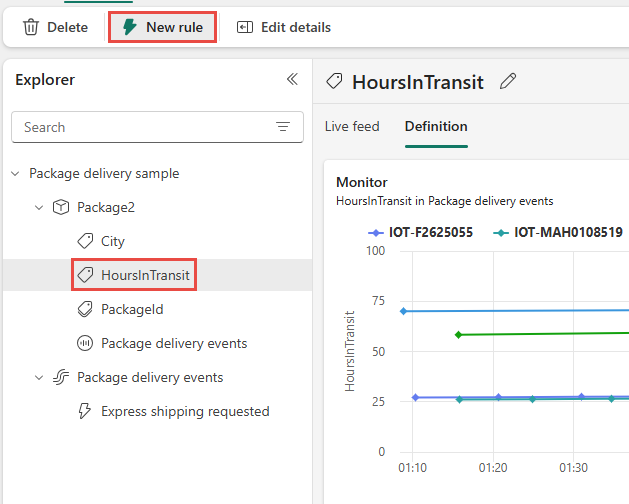Screen dimensions: 629x504
Task: Toggle the IOT-F2625055 legend series
Action: tap(420, 232)
